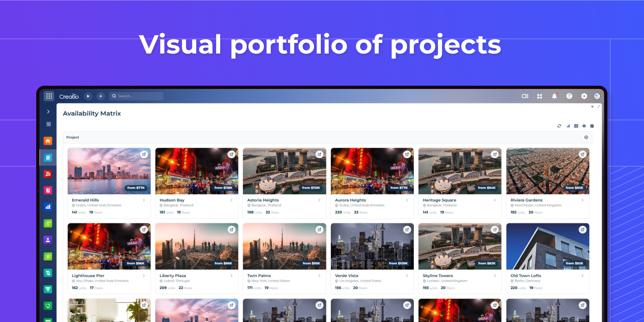Open the teal stacked bars sidebar icon
Screen dimensions: 644x322
[48, 273]
